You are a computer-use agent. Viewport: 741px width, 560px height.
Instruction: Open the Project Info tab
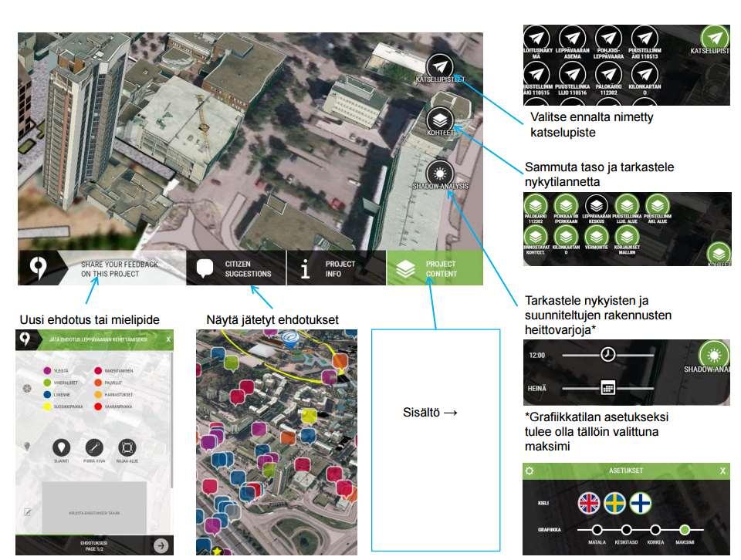click(x=336, y=268)
